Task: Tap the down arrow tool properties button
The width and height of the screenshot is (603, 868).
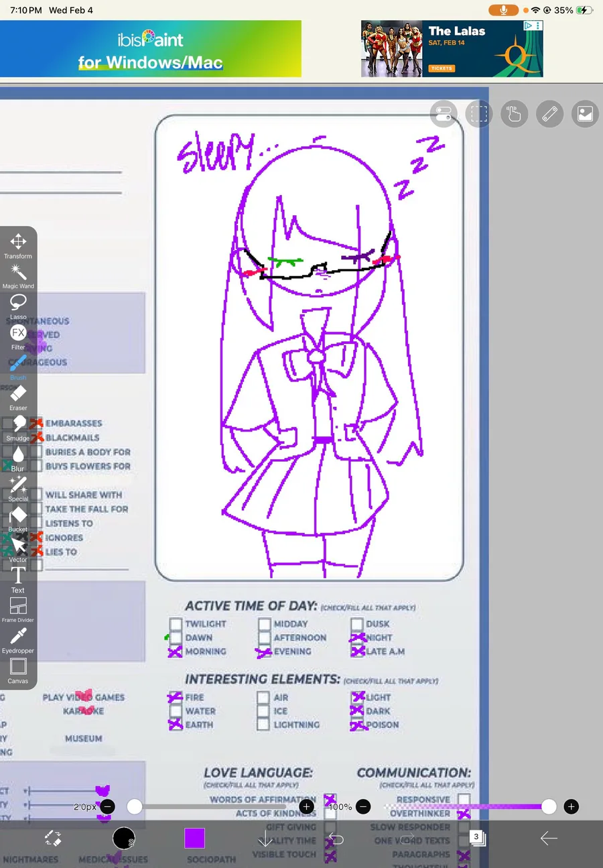Action: point(265,838)
